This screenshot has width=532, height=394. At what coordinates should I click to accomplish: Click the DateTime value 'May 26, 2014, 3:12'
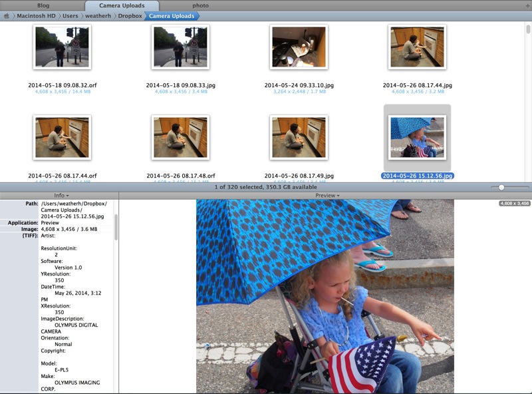tap(78, 293)
